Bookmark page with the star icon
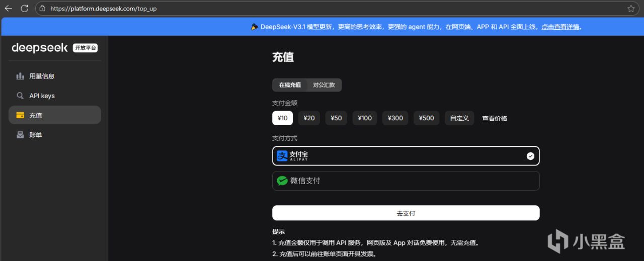 tap(631, 9)
